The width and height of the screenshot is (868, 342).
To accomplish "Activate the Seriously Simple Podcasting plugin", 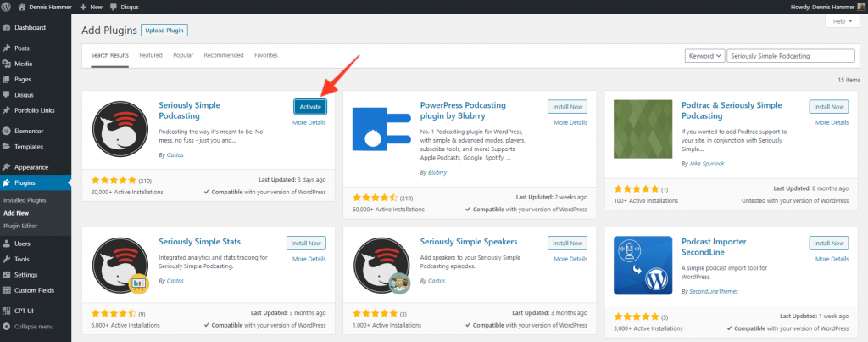I will [x=309, y=107].
